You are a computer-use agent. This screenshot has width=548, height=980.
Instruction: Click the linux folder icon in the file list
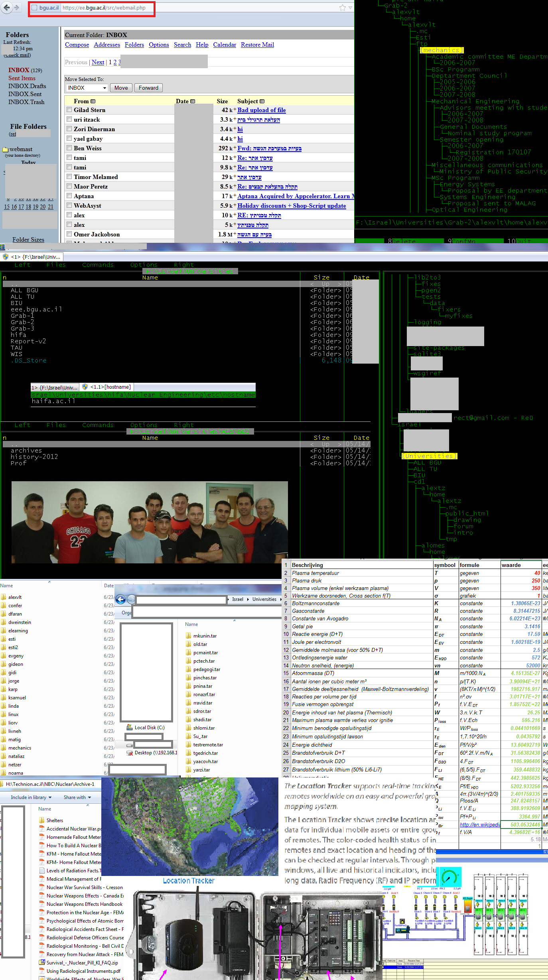[4, 714]
